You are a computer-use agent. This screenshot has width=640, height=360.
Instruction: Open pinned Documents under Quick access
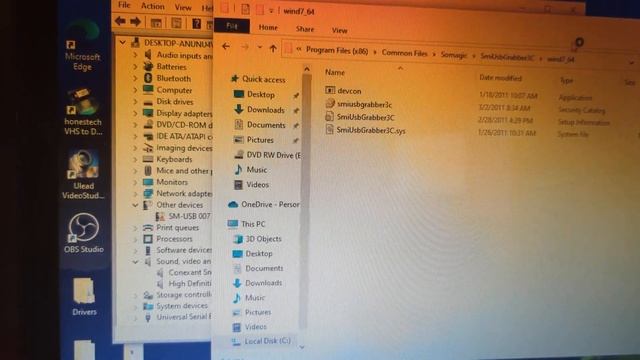[260, 125]
